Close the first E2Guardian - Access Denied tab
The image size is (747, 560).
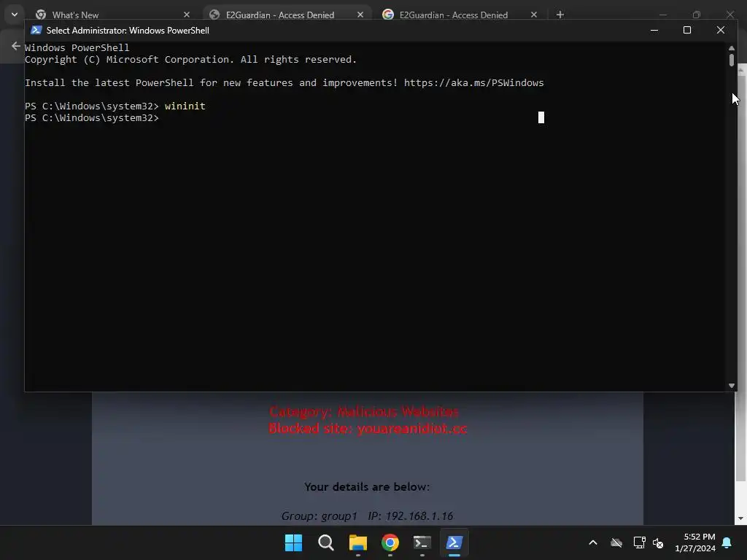click(360, 15)
